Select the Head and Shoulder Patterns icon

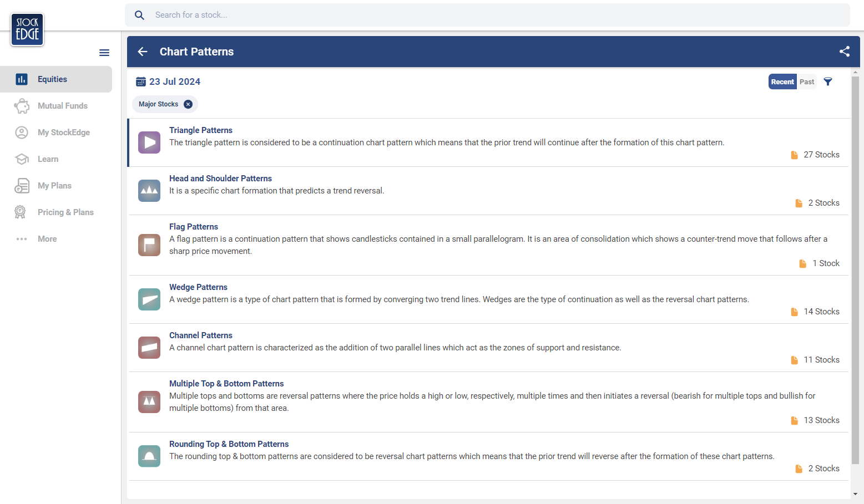click(149, 191)
